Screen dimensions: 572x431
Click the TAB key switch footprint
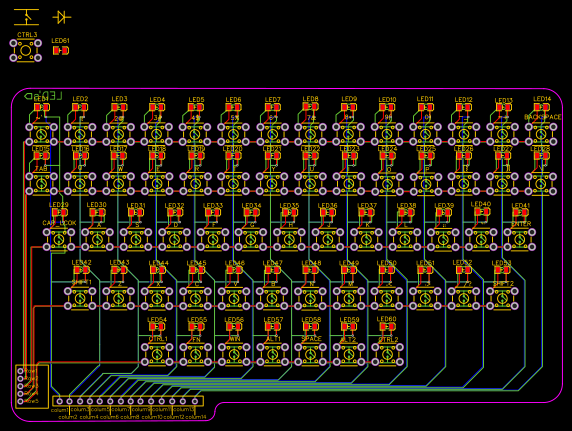42,184
